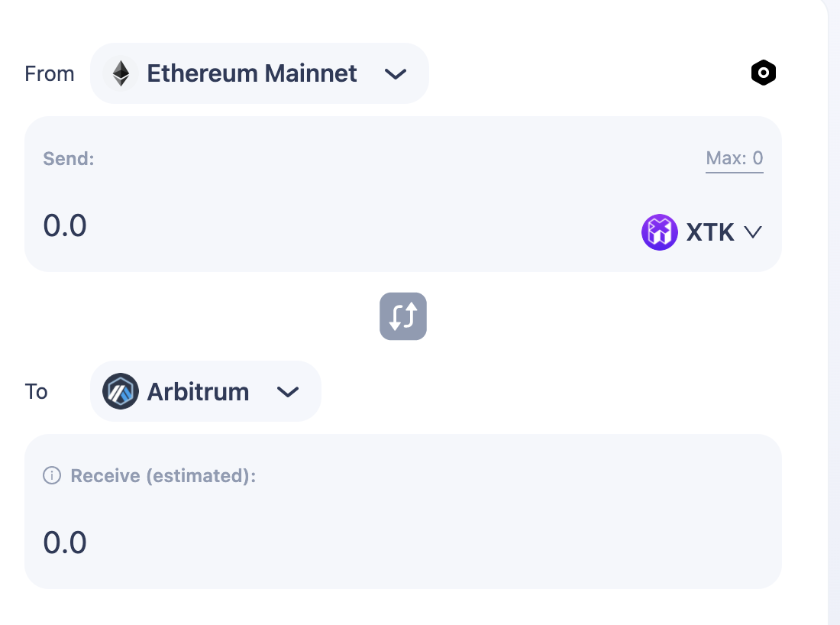Select the Ethereum Mainnet network name
Image resolution: width=840 pixels, height=625 pixels.
click(x=251, y=73)
